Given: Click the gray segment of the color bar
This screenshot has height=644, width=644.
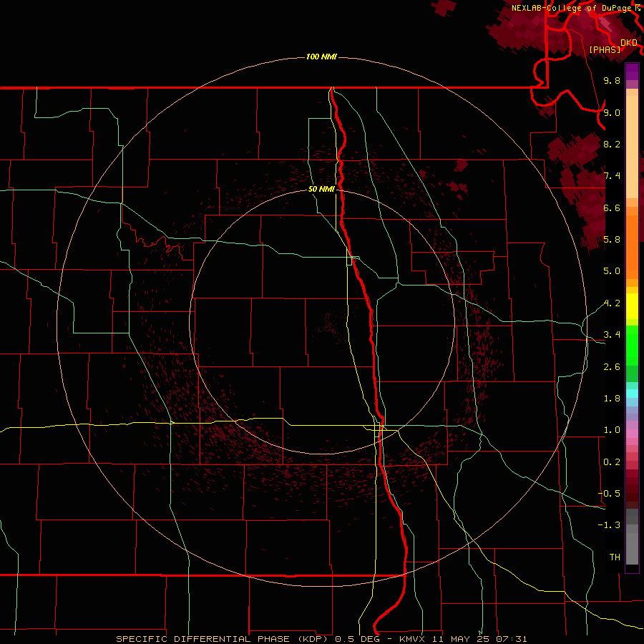Looking at the screenshot, I should point(632,537).
